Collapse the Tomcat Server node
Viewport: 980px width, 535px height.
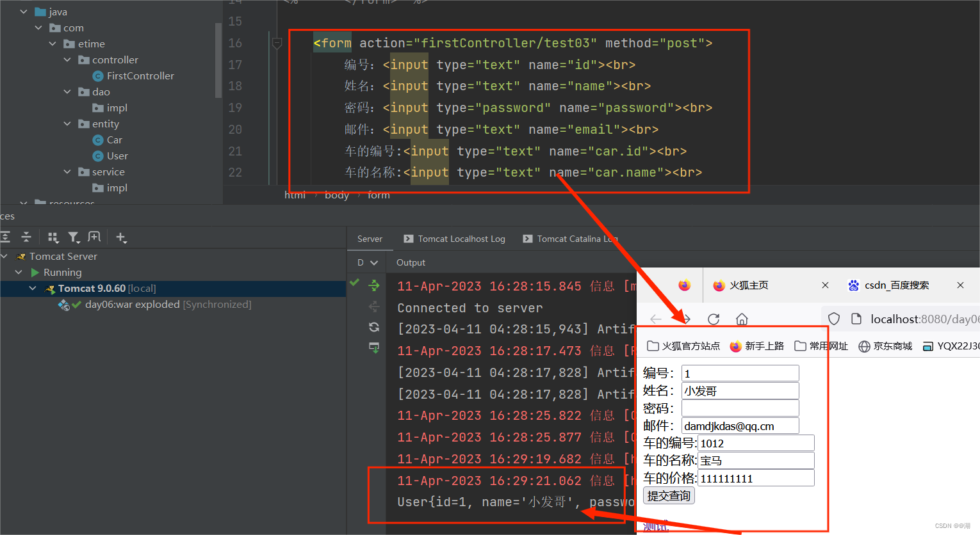4,256
